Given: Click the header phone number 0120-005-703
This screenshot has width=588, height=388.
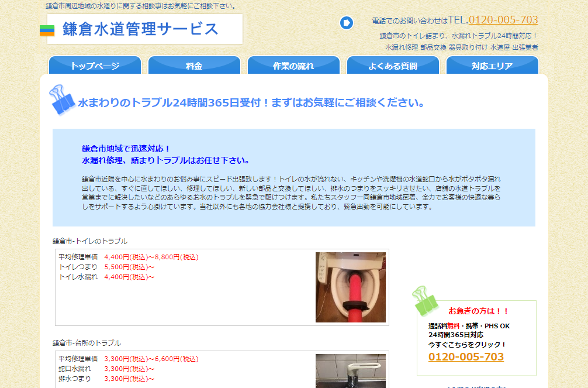Looking at the screenshot, I should pyautogui.click(x=503, y=20).
